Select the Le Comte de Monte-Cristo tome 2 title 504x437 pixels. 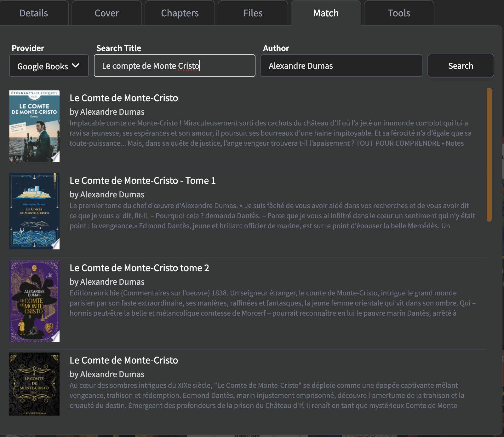pos(139,268)
